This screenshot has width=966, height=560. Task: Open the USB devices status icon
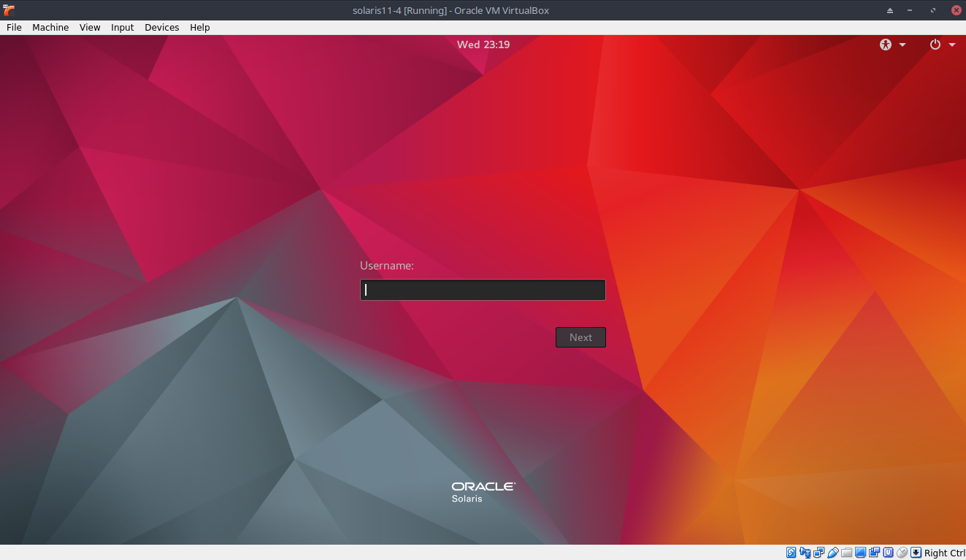coord(832,553)
